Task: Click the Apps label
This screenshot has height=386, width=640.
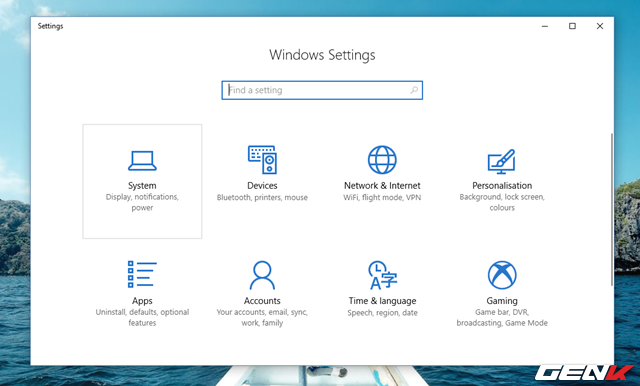Action: [142, 301]
